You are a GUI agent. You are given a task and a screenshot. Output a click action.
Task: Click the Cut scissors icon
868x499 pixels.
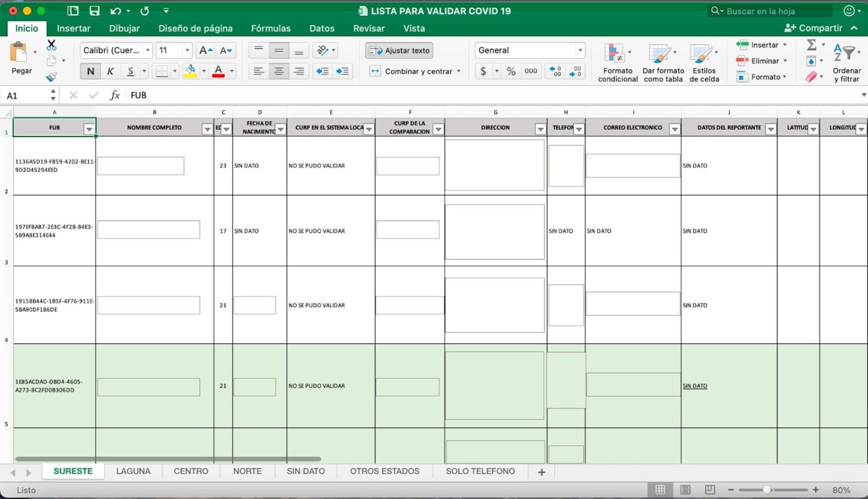(52, 45)
